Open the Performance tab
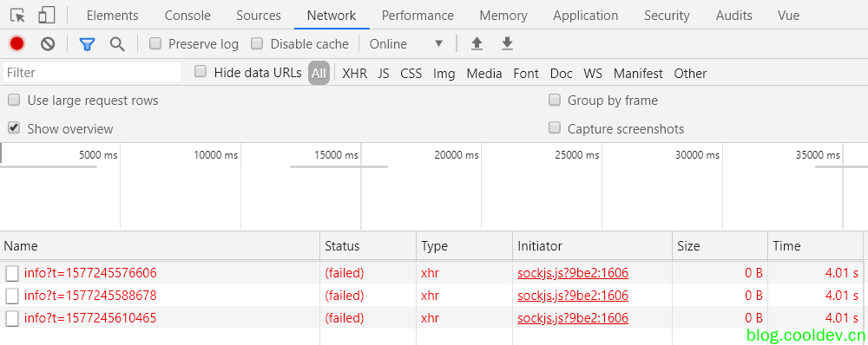868x345 pixels. tap(418, 16)
